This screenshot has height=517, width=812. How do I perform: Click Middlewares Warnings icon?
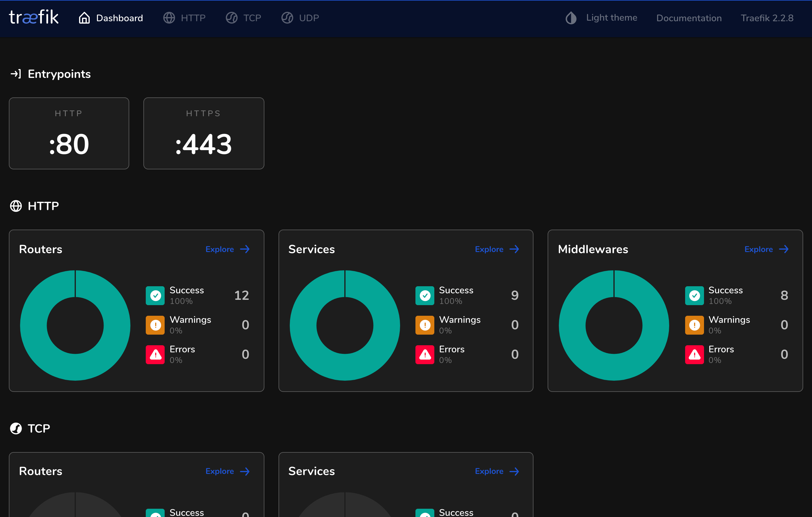point(694,325)
